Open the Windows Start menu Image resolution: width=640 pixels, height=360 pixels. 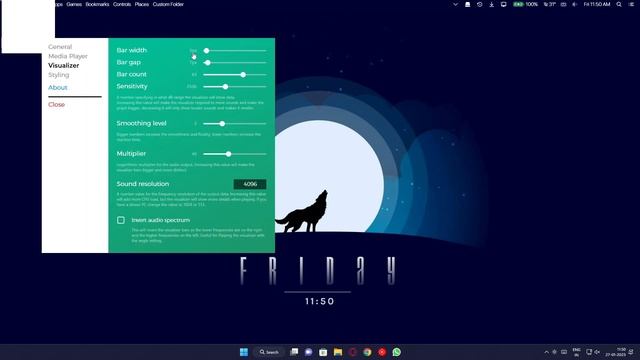244,352
